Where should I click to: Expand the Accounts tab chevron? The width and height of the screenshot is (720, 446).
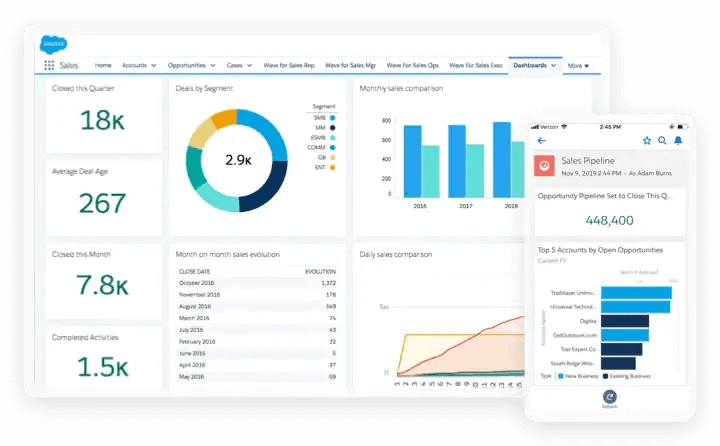153,65
